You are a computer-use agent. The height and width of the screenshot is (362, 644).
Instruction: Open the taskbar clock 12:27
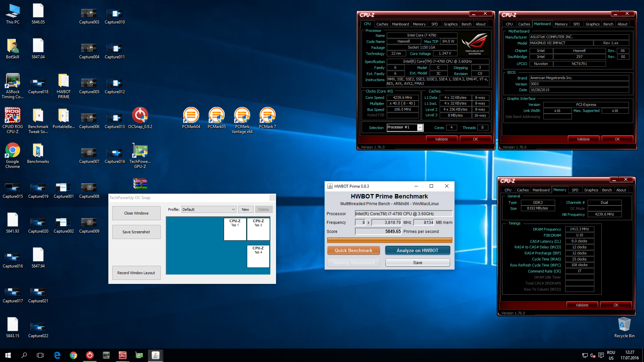pyautogui.click(x=630, y=355)
